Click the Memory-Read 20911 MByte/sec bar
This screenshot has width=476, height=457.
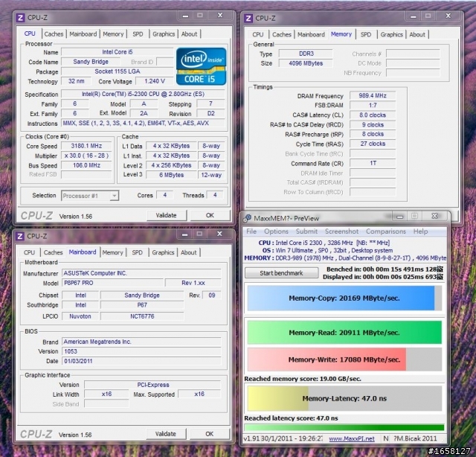[344, 333]
